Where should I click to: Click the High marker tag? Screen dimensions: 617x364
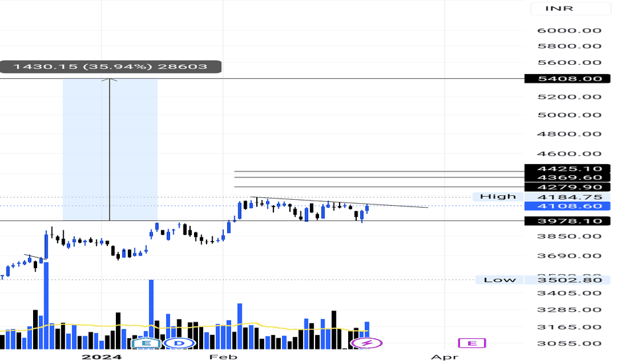click(498, 197)
